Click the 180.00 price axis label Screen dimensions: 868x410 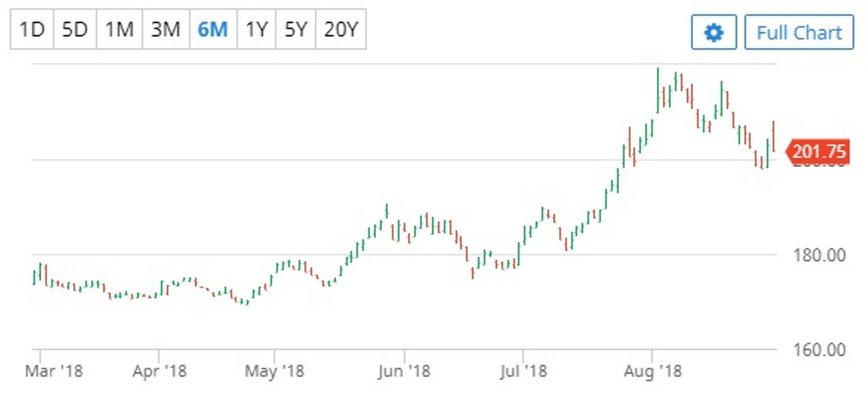coord(819,256)
